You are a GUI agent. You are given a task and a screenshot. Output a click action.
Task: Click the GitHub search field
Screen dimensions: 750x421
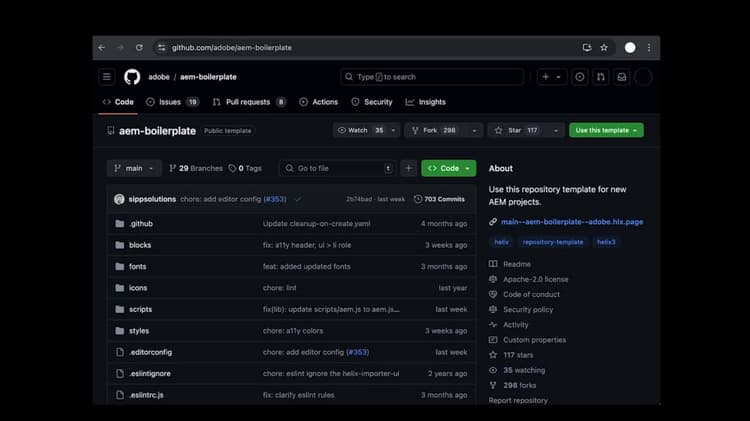tap(432, 77)
